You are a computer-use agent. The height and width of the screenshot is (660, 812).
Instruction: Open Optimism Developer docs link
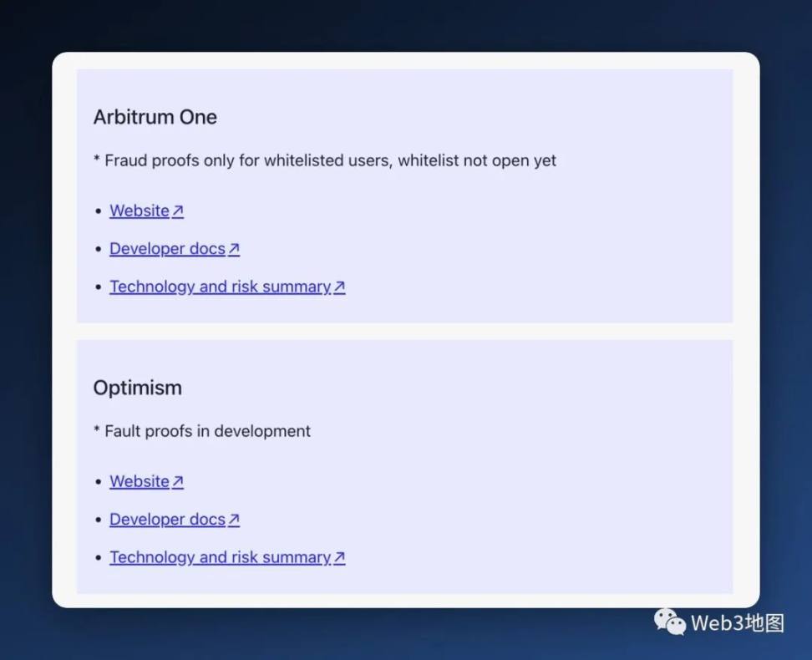point(175,519)
